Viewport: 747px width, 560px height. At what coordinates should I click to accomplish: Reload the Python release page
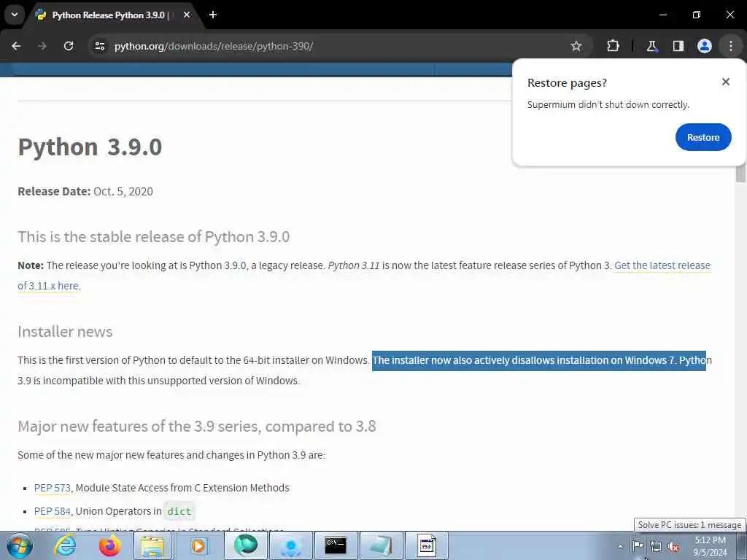pyautogui.click(x=69, y=46)
